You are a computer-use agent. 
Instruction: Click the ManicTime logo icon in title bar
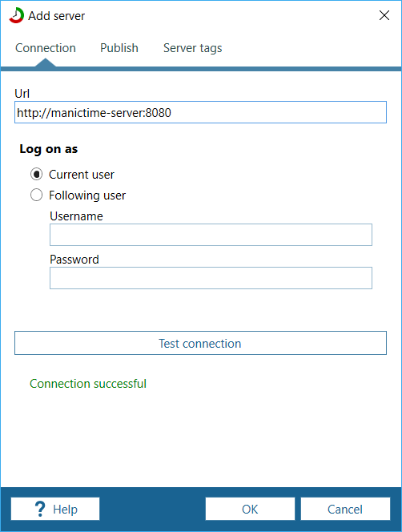[16, 15]
